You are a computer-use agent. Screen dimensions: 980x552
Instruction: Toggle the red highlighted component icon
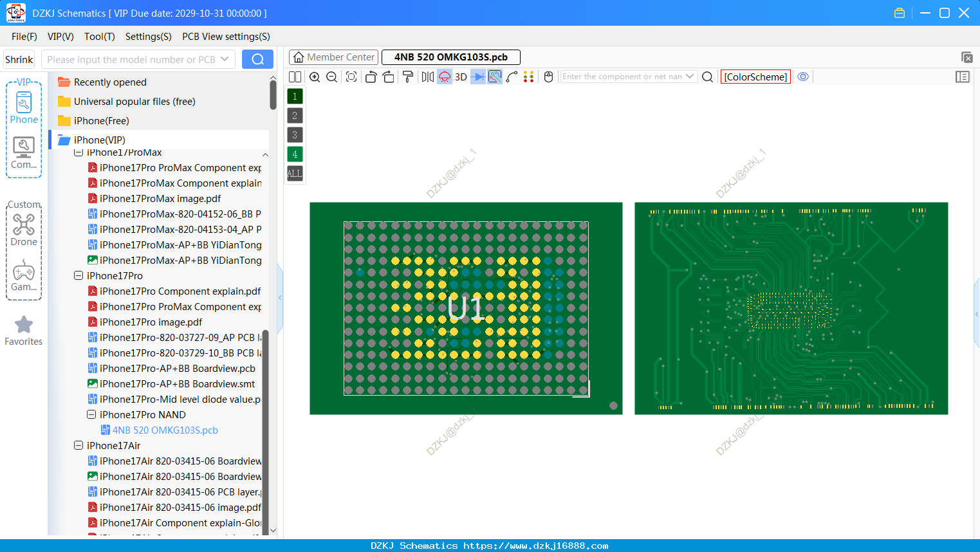445,77
